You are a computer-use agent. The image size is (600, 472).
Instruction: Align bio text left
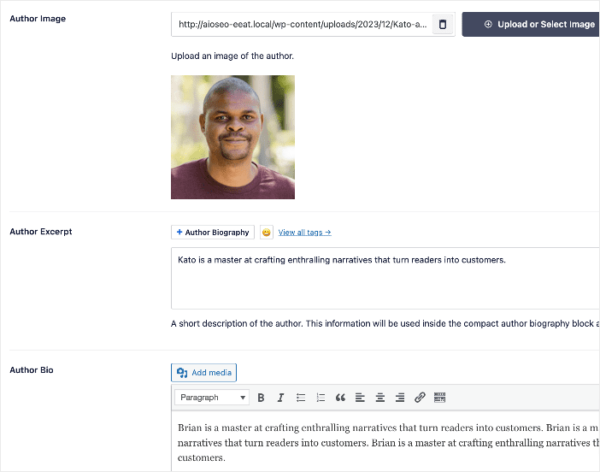coord(360,398)
